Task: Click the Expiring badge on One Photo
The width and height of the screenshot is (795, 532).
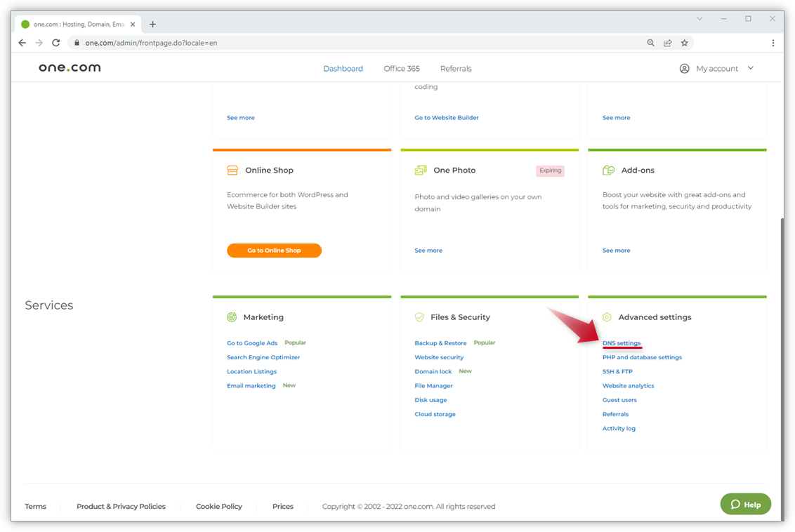Action: [550, 171]
